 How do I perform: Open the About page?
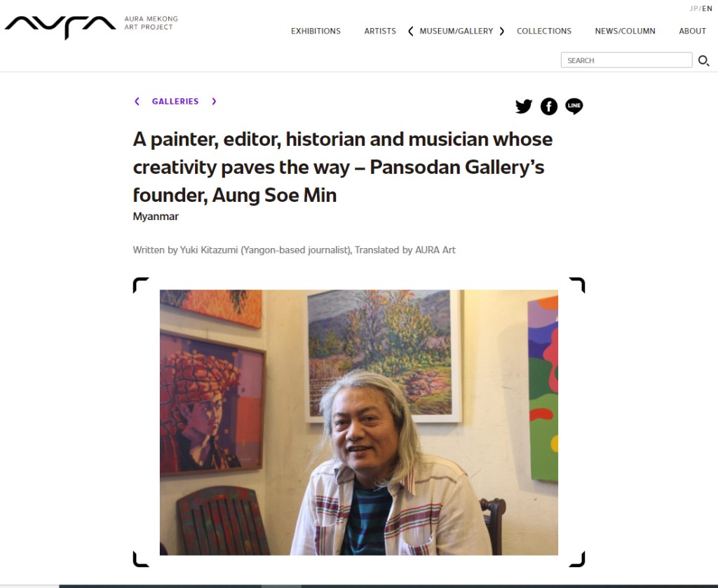692,31
